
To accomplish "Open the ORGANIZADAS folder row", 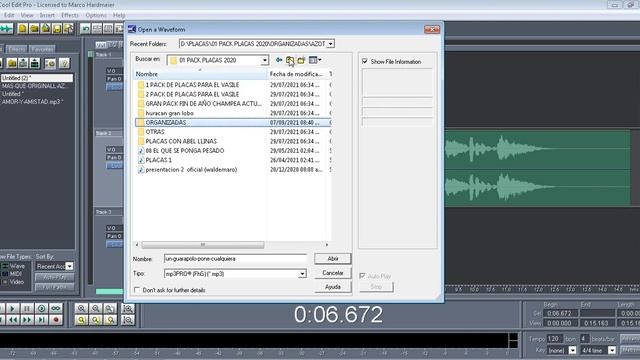I will click(x=233, y=122).
